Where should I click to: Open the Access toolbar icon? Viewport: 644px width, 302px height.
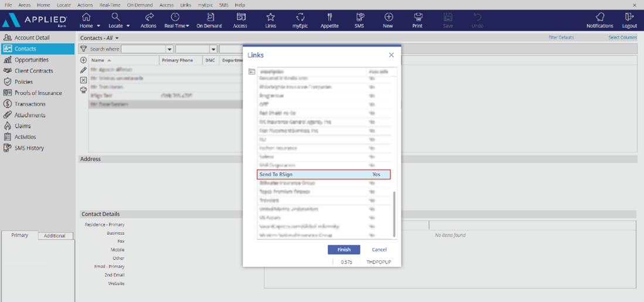pos(241,17)
